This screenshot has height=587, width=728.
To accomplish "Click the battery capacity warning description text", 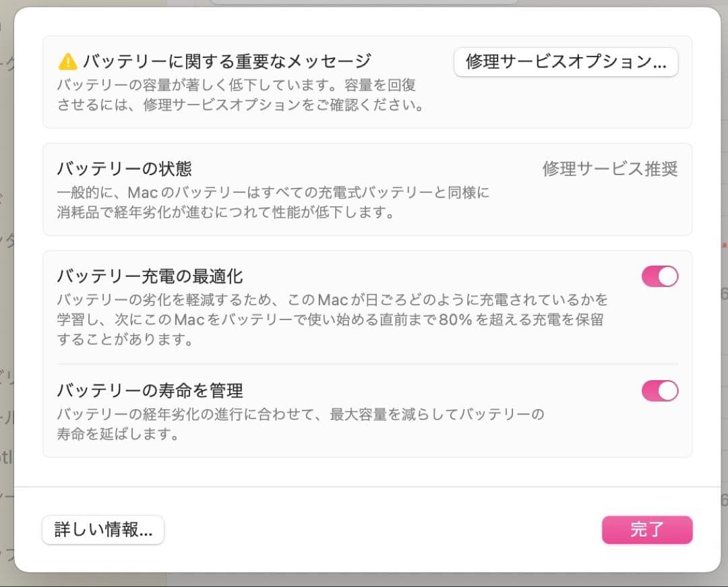I will pyautogui.click(x=236, y=95).
